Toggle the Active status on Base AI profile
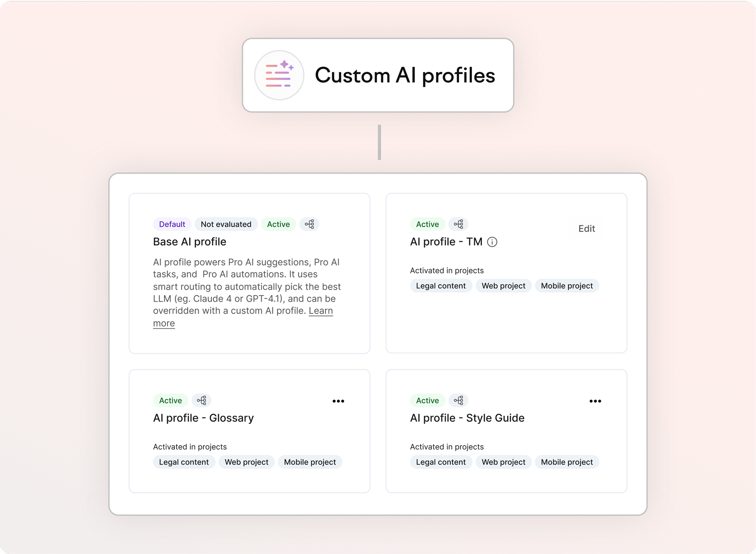Viewport: 756px width, 554px height. pyautogui.click(x=278, y=224)
